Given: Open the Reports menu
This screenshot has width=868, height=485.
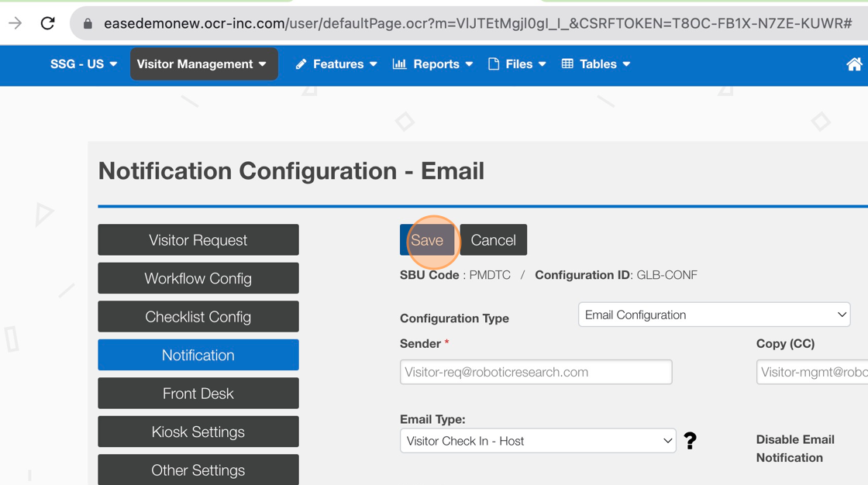Looking at the screenshot, I should coord(432,64).
